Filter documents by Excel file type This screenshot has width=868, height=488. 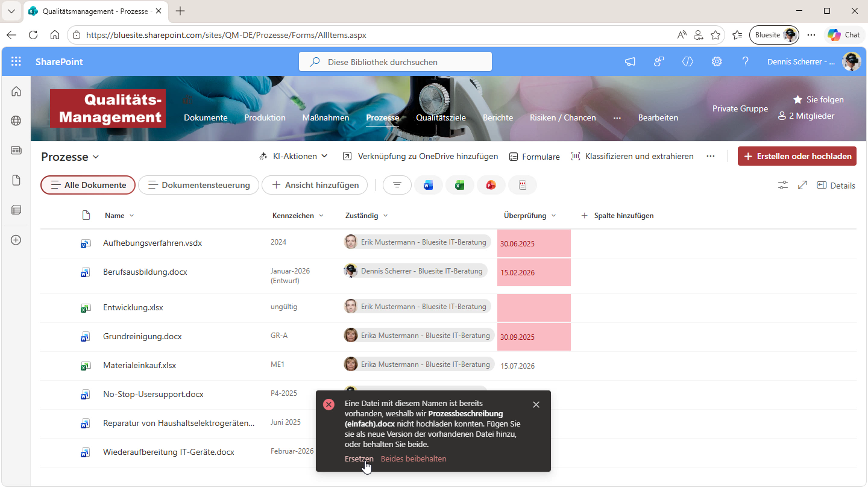click(459, 186)
